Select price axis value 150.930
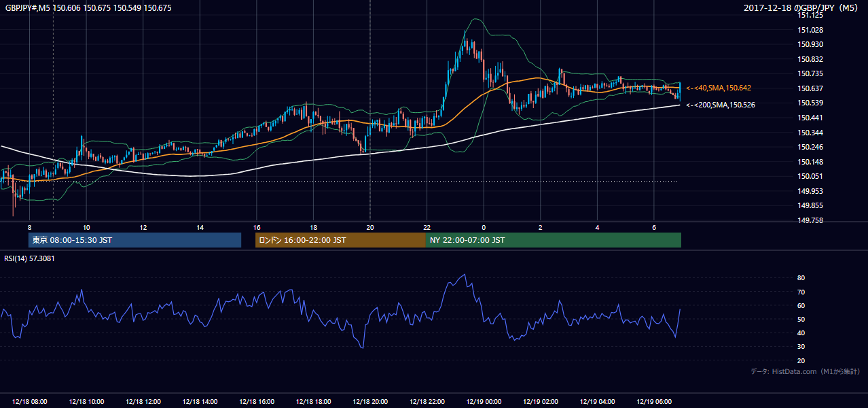Image resolution: width=868 pixels, height=408 pixels. tap(810, 44)
